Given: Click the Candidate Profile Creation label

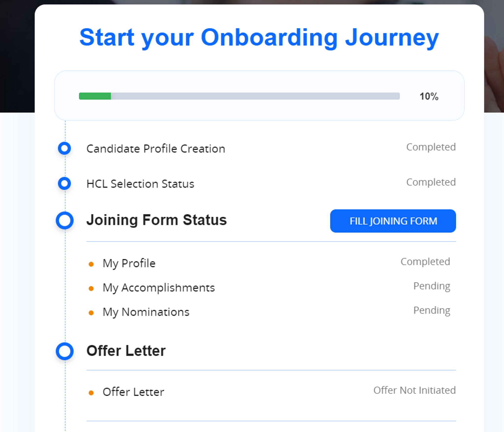Looking at the screenshot, I should tap(156, 149).
